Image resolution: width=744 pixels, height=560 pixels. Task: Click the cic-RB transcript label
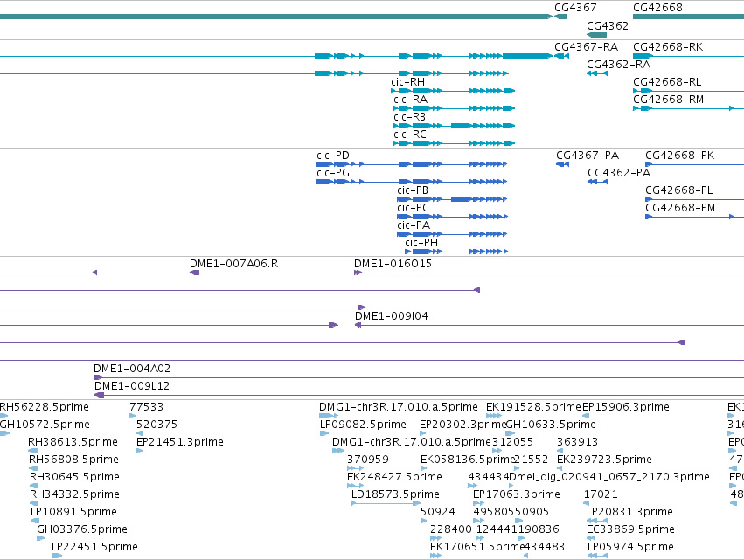click(x=409, y=117)
